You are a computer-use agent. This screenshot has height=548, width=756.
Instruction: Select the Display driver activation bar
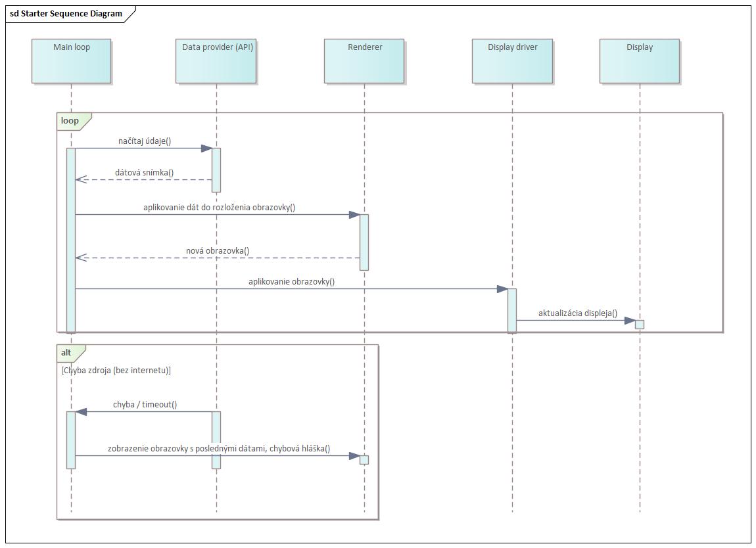point(511,309)
